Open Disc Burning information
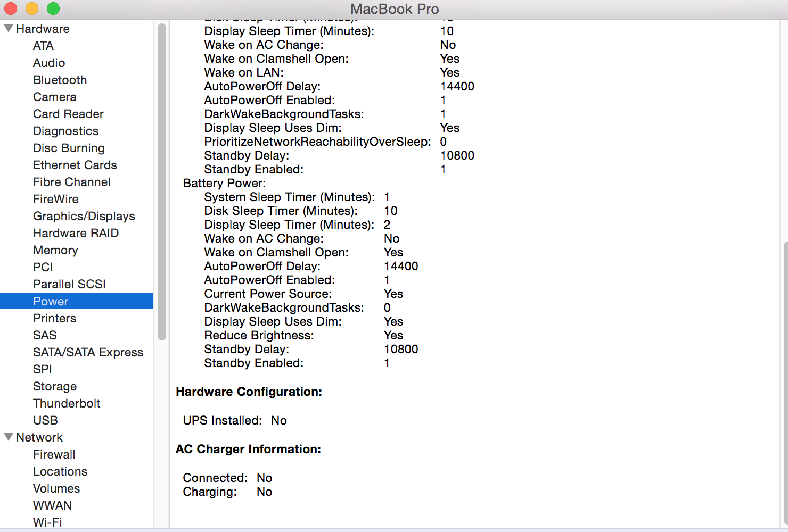The height and width of the screenshot is (532, 788). tap(69, 148)
